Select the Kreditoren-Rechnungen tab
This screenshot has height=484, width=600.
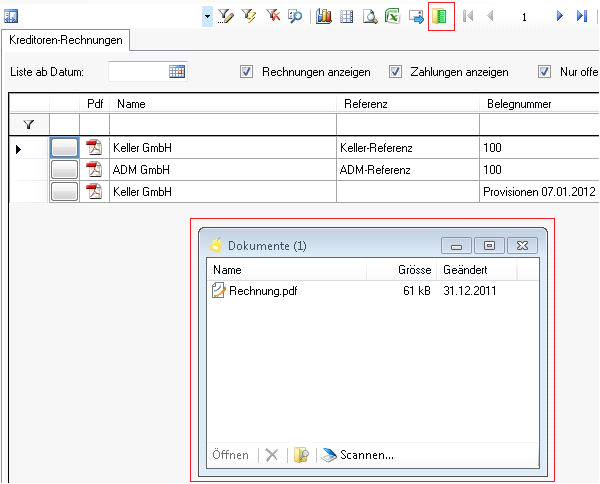pyautogui.click(x=66, y=40)
